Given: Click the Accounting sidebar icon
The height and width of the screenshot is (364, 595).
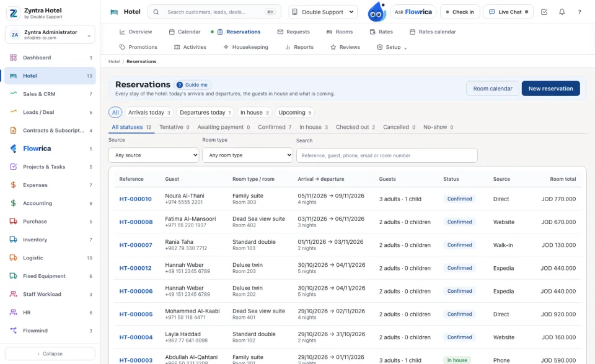Looking at the screenshot, I should pos(13,203).
